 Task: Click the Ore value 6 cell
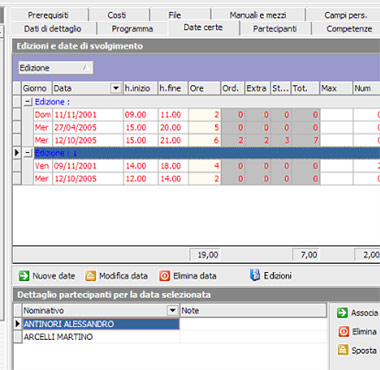coord(204,140)
